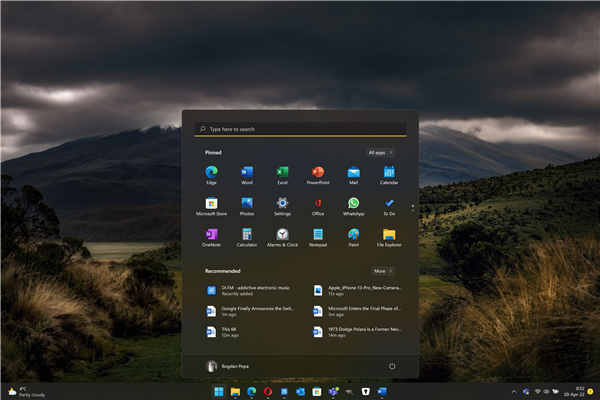The image size is (600, 400).
Task: Open Excel from the Start menu
Action: click(282, 173)
